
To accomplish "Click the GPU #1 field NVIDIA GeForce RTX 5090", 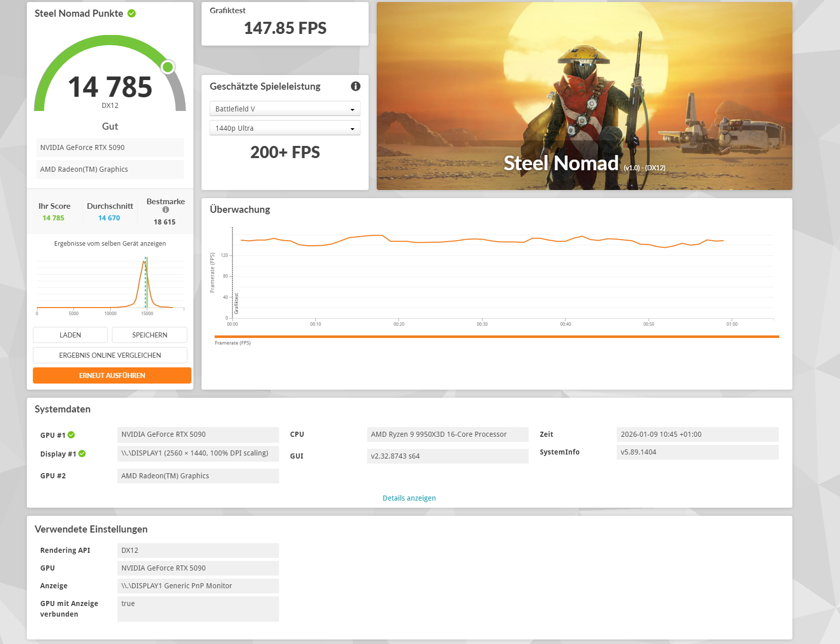I will click(x=198, y=434).
